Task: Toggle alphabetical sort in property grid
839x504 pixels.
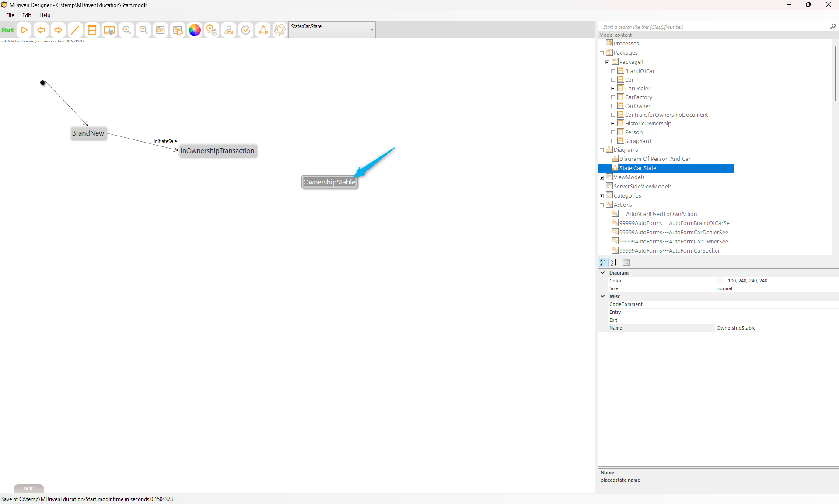Action: click(614, 263)
